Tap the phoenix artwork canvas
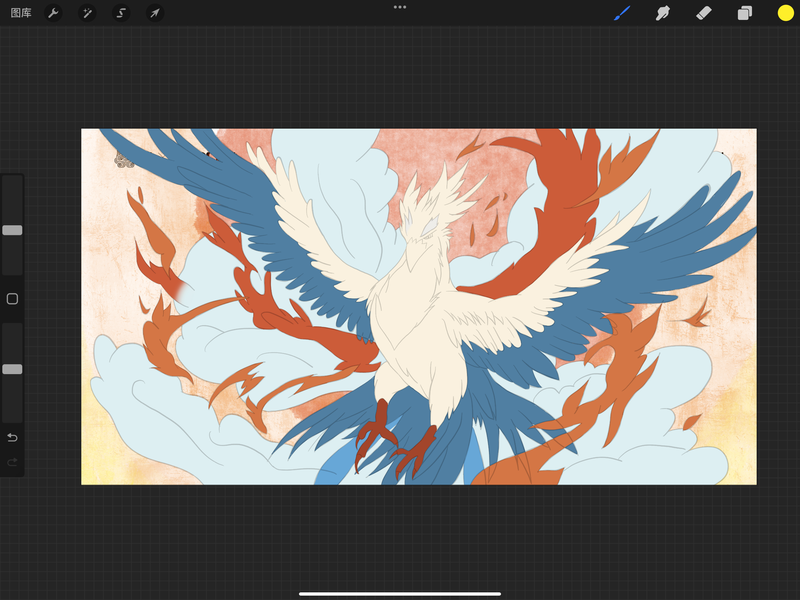The width and height of the screenshot is (800, 600). [419, 307]
